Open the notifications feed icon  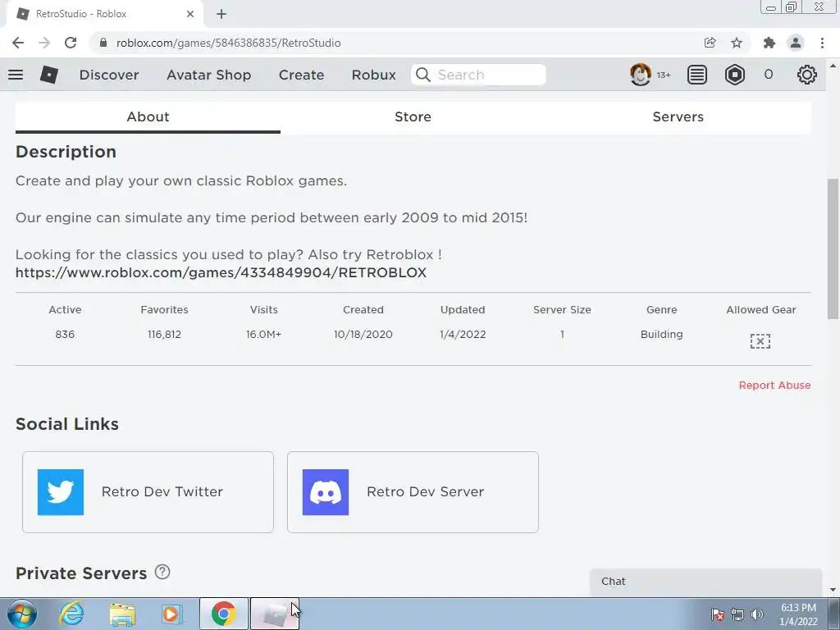(696, 75)
